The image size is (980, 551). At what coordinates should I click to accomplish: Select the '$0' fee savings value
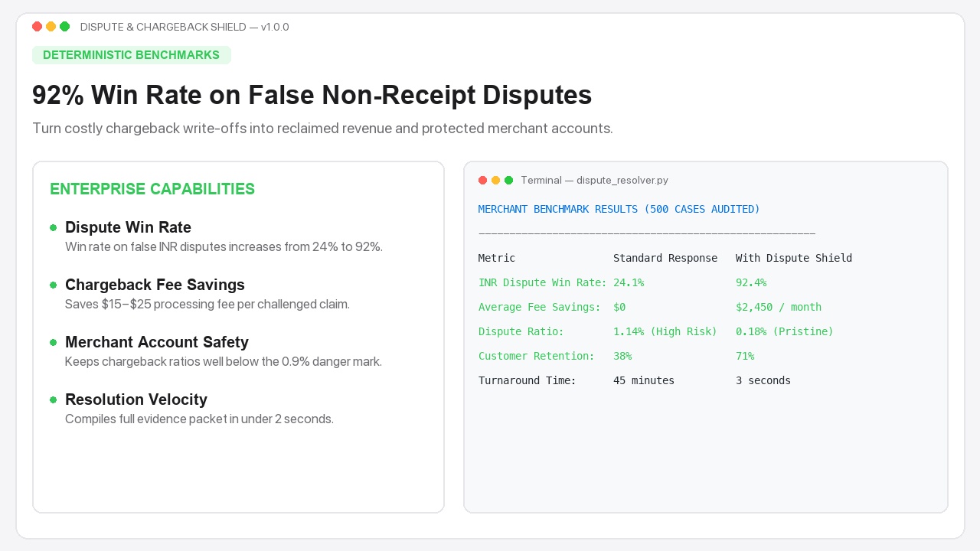click(619, 307)
